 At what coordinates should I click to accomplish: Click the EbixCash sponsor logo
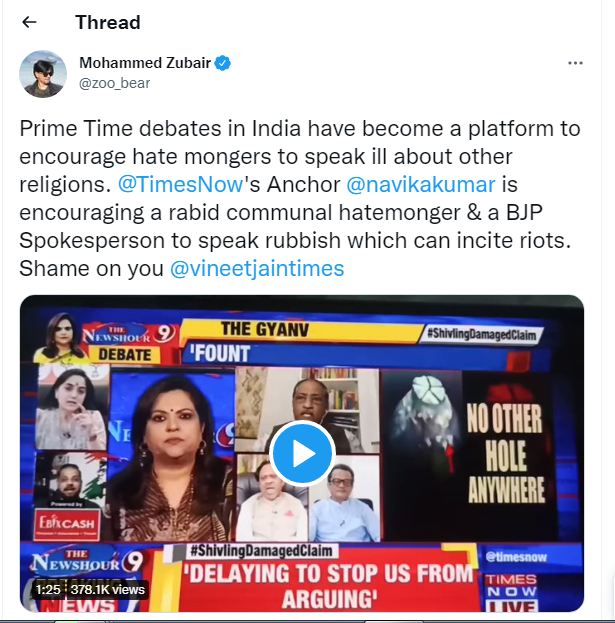point(66,524)
